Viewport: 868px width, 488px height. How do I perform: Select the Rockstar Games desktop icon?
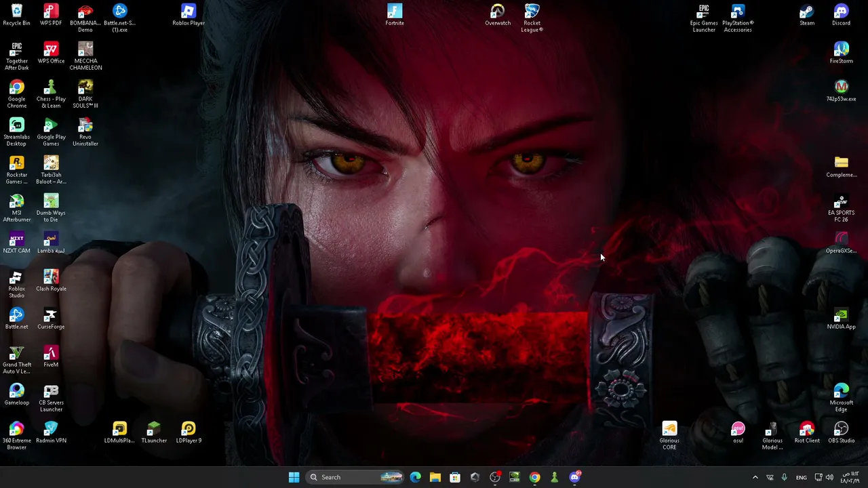tap(16, 170)
